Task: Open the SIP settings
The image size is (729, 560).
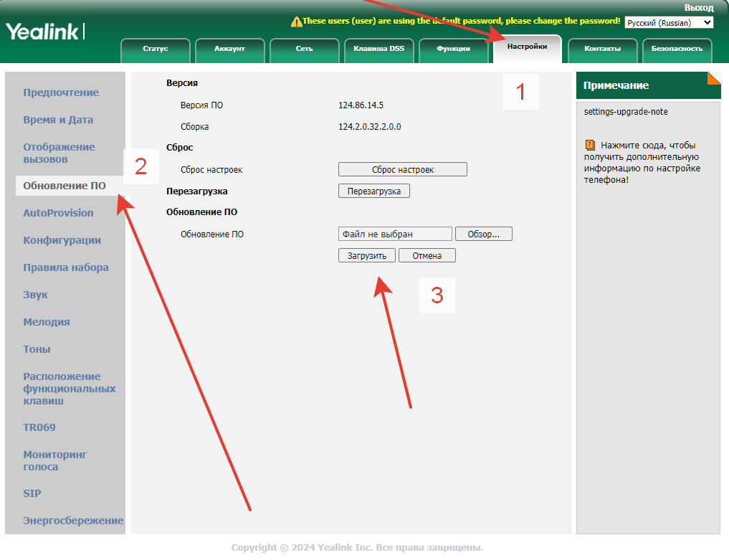Action: click(x=32, y=493)
